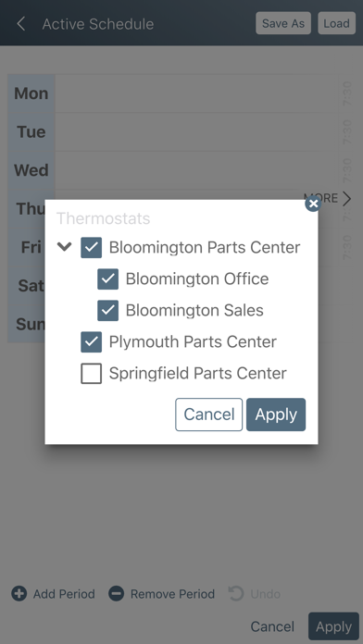Click the bottom Cancel schedule link
This screenshot has width=363, height=644.
pyautogui.click(x=272, y=626)
